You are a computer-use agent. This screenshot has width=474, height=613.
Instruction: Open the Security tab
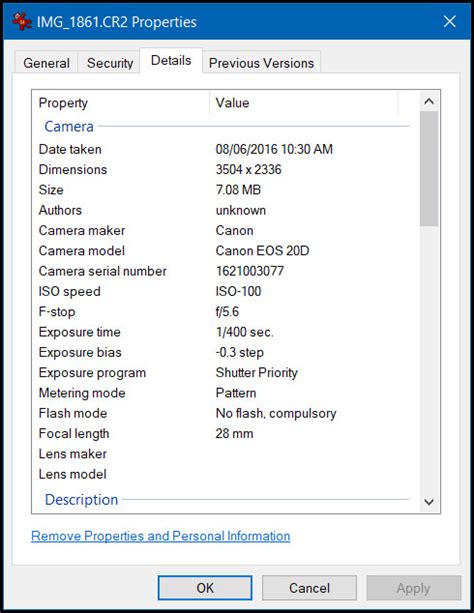tap(110, 63)
